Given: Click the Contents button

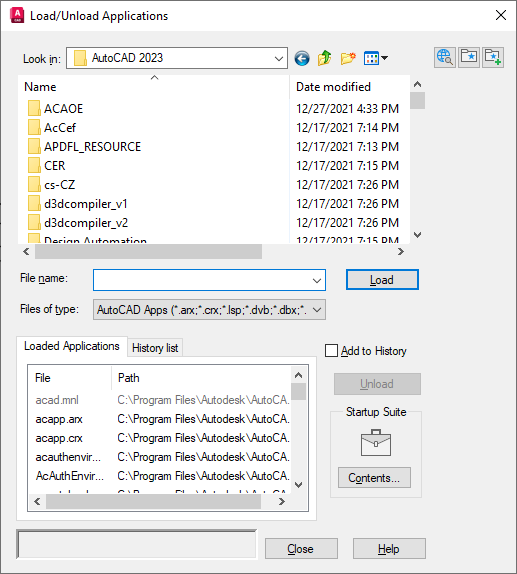Looking at the screenshot, I should 374,478.
